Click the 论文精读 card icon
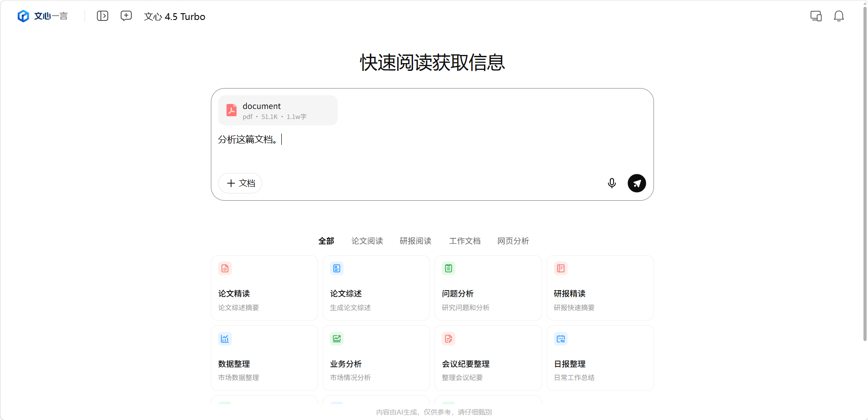The image size is (868, 420). tap(225, 268)
